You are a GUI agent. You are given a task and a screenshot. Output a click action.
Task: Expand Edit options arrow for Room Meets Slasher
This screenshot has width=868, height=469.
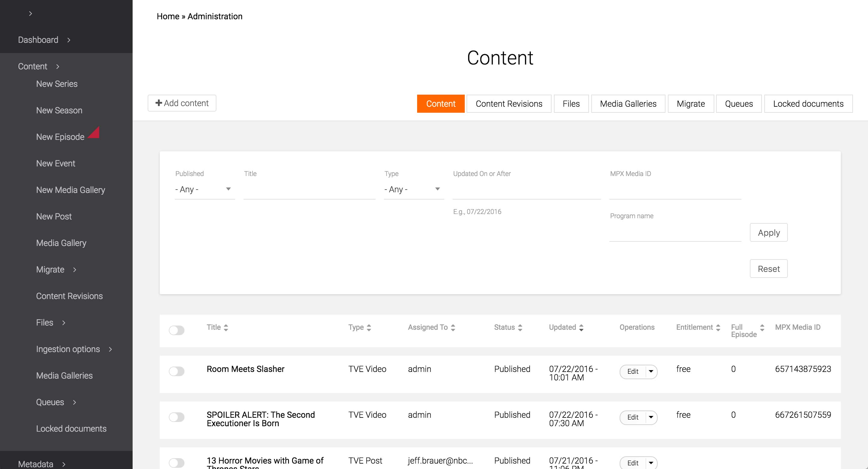pyautogui.click(x=651, y=372)
